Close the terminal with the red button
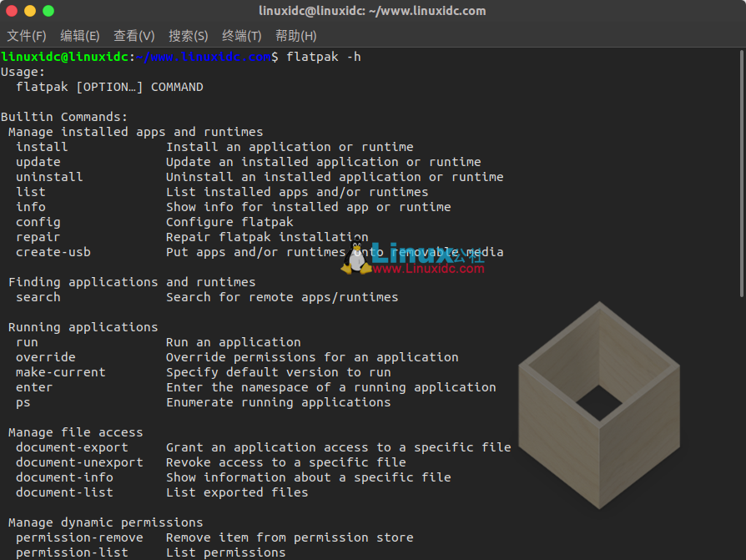This screenshot has width=746, height=560. click(12, 11)
